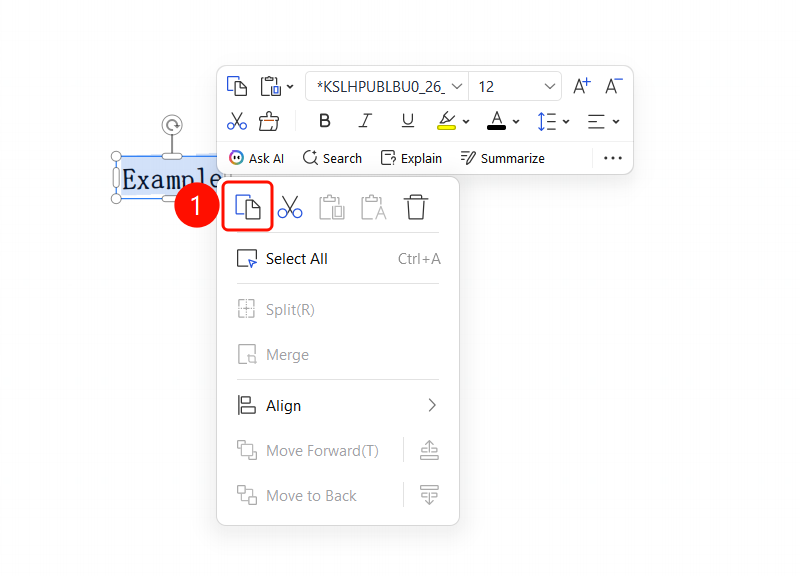The width and height of the screenshot is (800, 576).
Task: Click the Search button
Action: pos(332,158)
